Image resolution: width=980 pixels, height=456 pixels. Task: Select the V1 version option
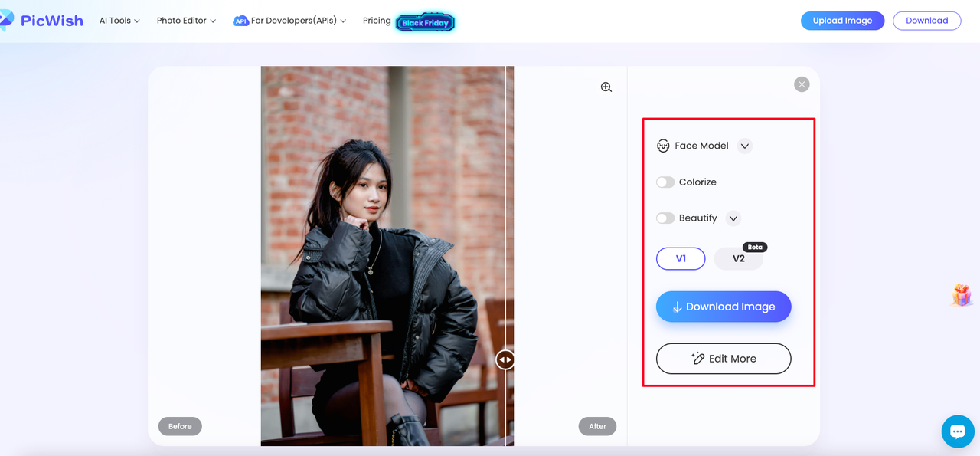pos(681,258)
